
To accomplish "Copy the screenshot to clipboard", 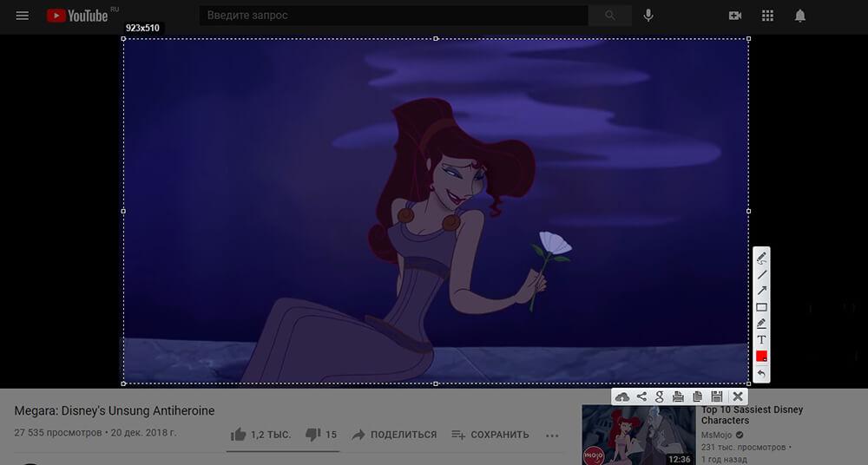I will pos(698,396).
